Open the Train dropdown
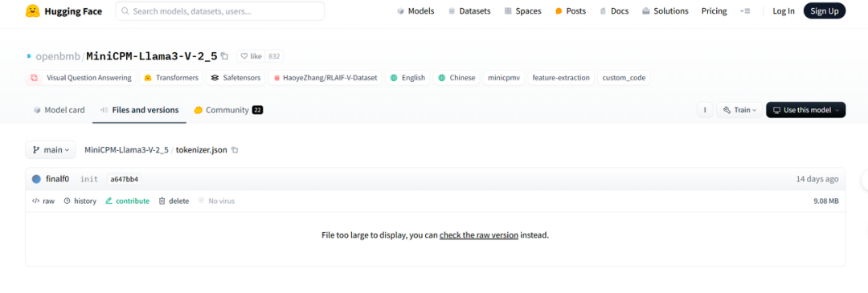 [x=739, y=110]
